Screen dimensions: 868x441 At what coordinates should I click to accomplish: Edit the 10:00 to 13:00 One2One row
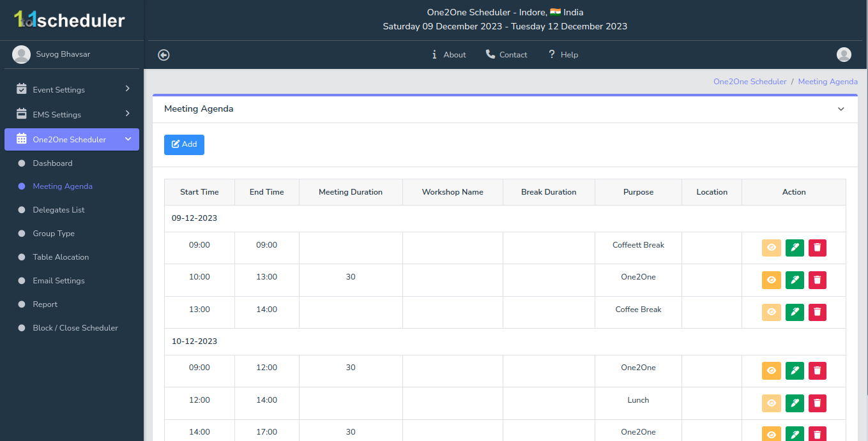[795, 280]
